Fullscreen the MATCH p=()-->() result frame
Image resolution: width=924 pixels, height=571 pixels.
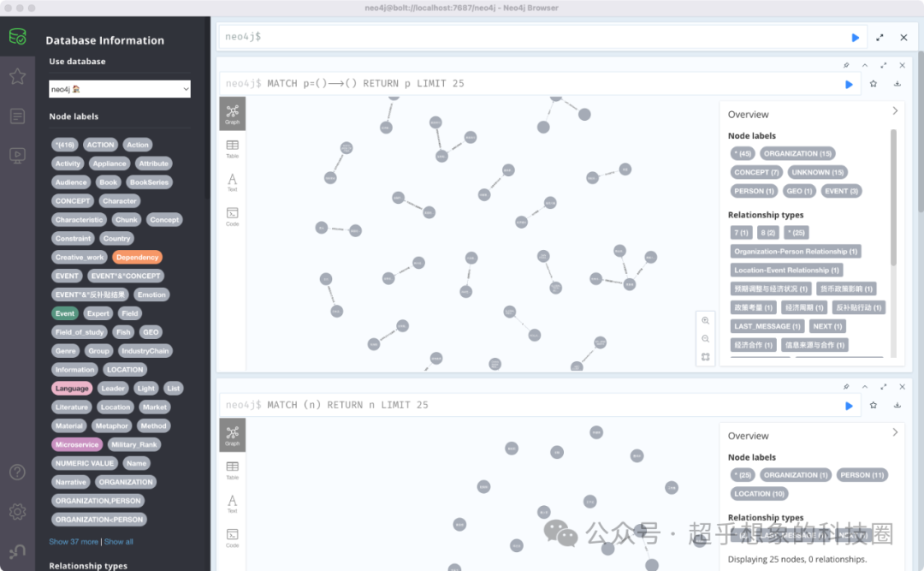tap(883, 65)
